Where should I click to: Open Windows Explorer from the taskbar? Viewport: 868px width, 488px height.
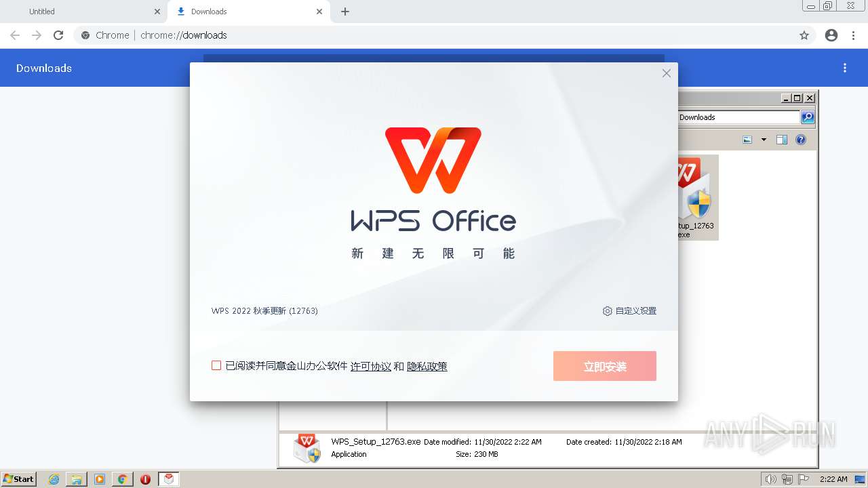tap(77, 479)
